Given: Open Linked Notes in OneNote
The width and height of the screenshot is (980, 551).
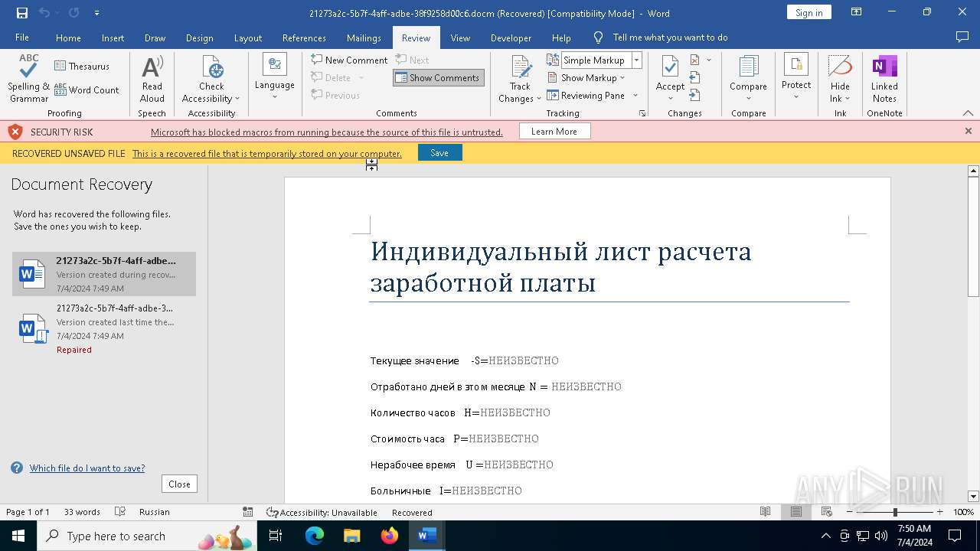Looking at the screenshot, I should [x=884, y=79].
